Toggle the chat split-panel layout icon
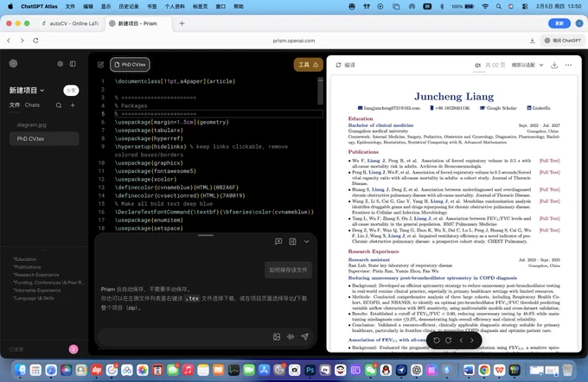Image resolution: width=588 pixels, height=382 pixels. coord(293,241)
